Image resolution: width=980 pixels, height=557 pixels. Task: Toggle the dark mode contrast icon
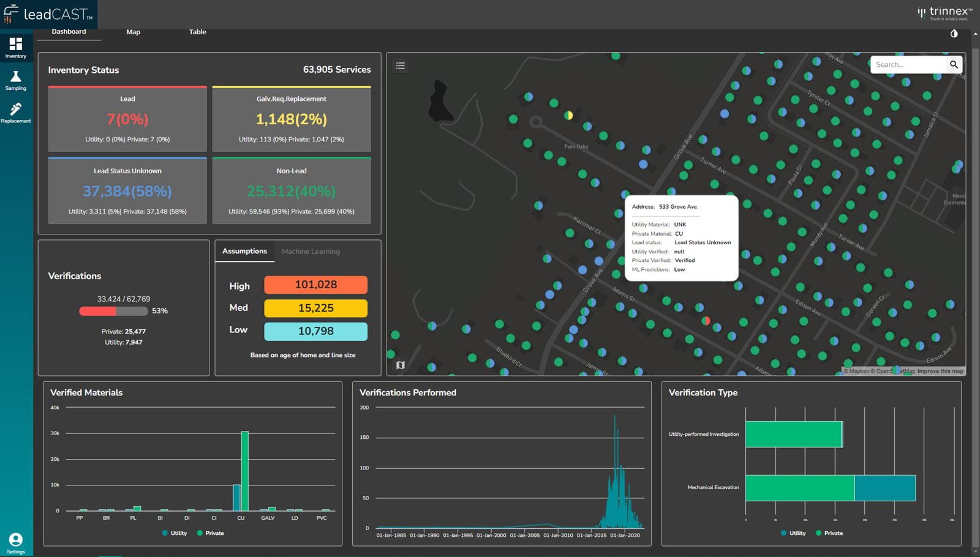coord(954,34)
